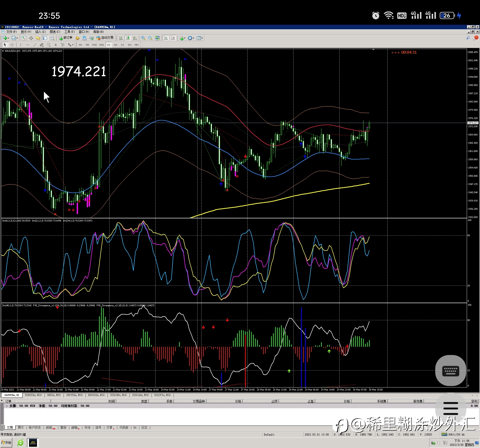Toggle chart auto scroll to latest bar
This screenshot has width=480, height=448.
[166, 38]
